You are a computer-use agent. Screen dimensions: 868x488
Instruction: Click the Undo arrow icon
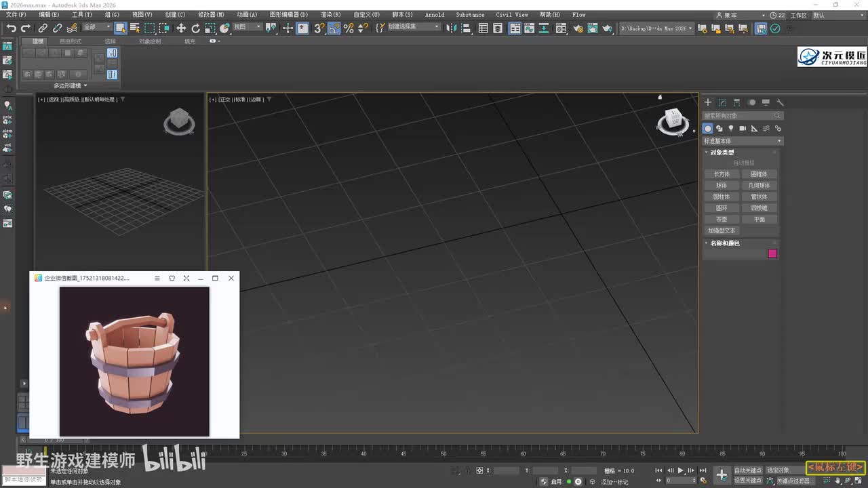(11, 28)
